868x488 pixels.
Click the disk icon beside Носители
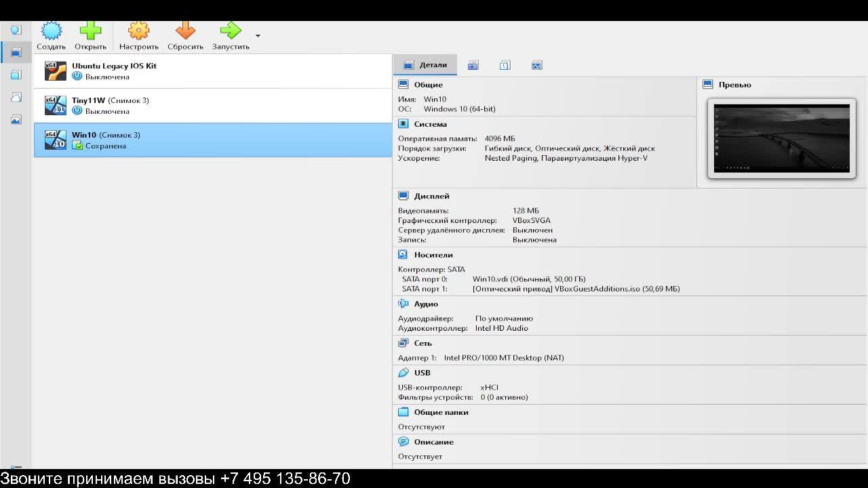(403, 255)
